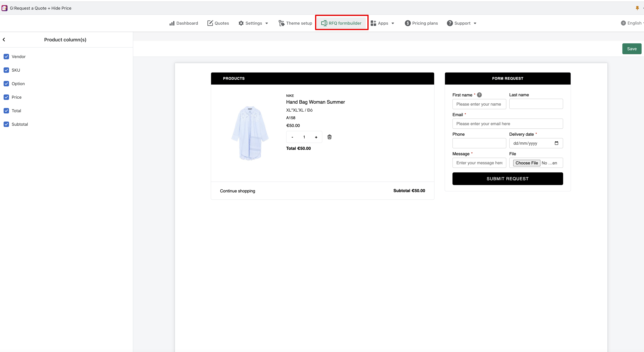Click the Hand Bag product thumbnail image
The width and height of the screenshot is (644, 352).
coord(250,133)
